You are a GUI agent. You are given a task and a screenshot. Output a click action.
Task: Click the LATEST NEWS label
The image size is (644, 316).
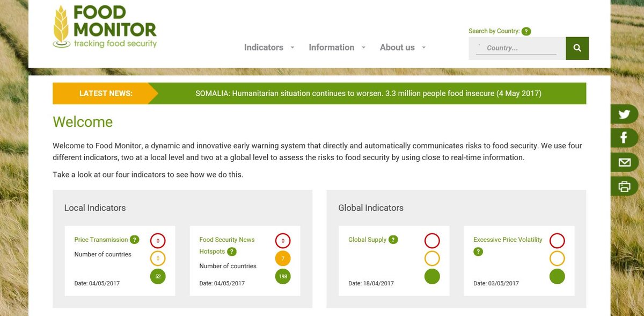point(106,94)
